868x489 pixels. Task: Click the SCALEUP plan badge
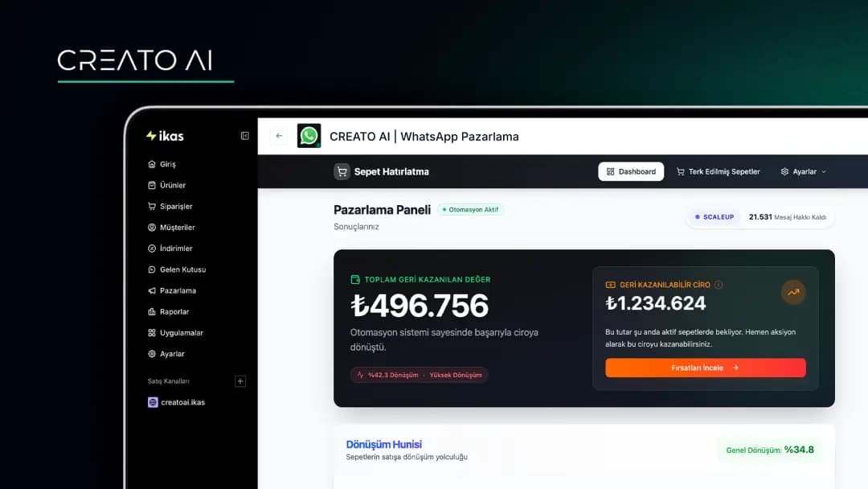pos(714,217)
